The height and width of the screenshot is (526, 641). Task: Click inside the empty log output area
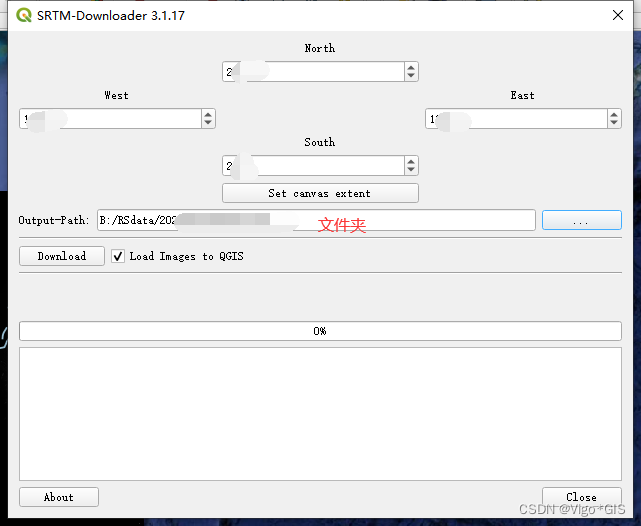pos(320,414)
